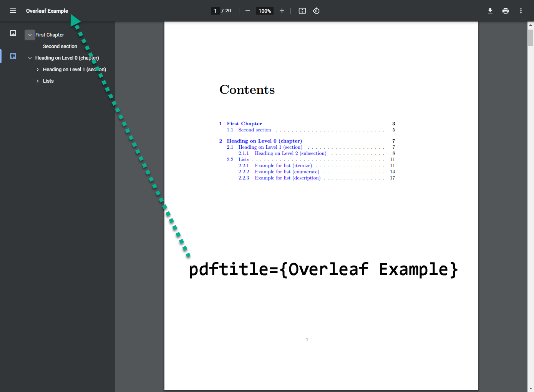Screen dimensions: 534x392
Task: Collapse the First Chapter outline entry
Action: click(30, 35)
